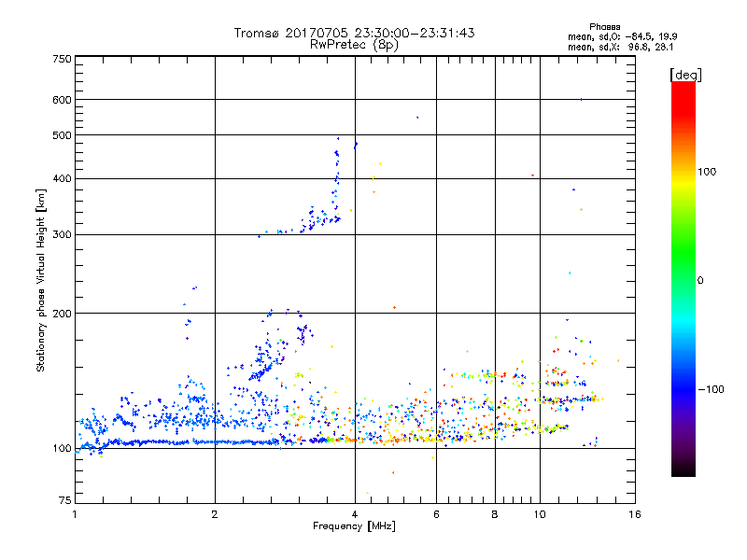The height and width of the screenshot is (560, 747).
Task: Click the x-axis tick label '6'
Action: [436, 514]
